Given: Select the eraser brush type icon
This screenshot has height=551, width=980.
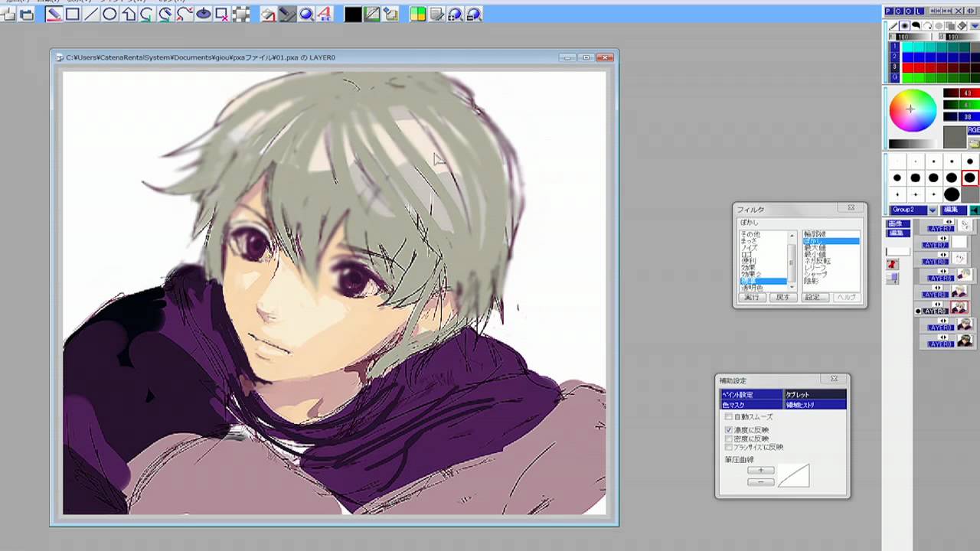Looking at the screenshot, I should pos(962,26).
